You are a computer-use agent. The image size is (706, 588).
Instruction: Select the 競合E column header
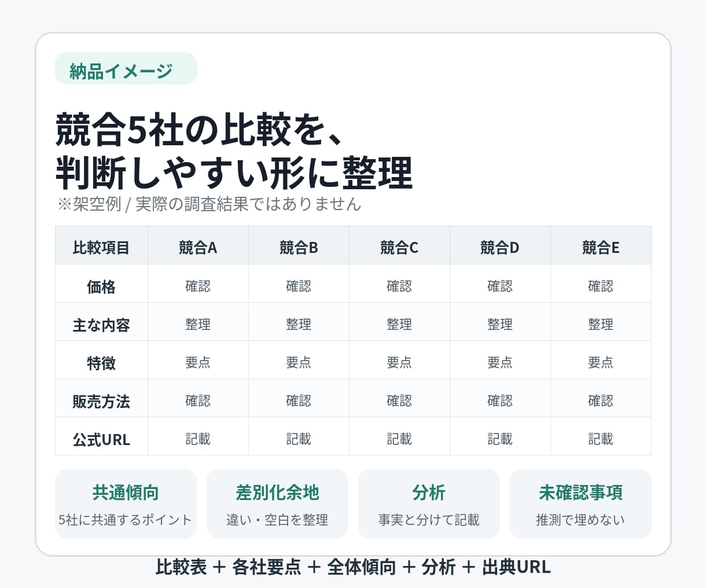[601, 245]
